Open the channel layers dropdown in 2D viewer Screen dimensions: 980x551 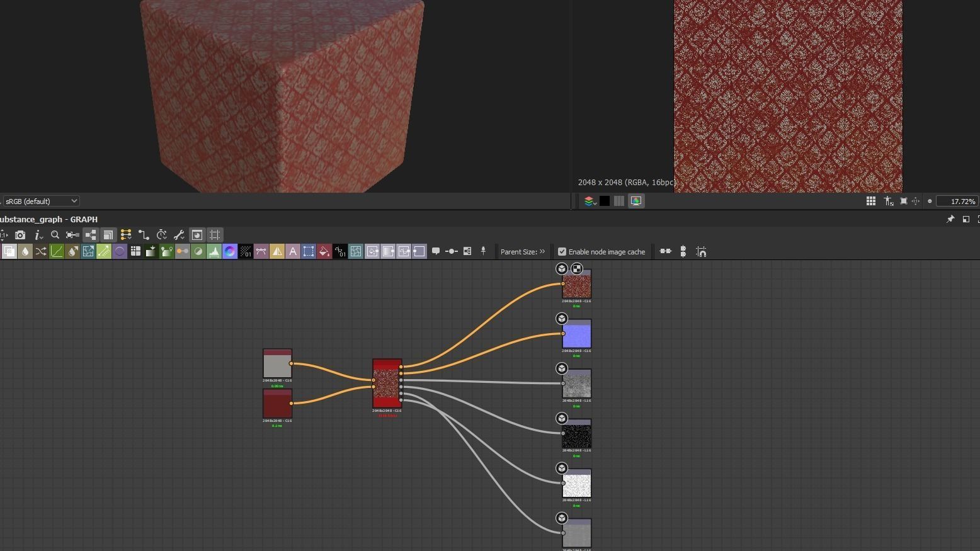[x=590, y=201]
